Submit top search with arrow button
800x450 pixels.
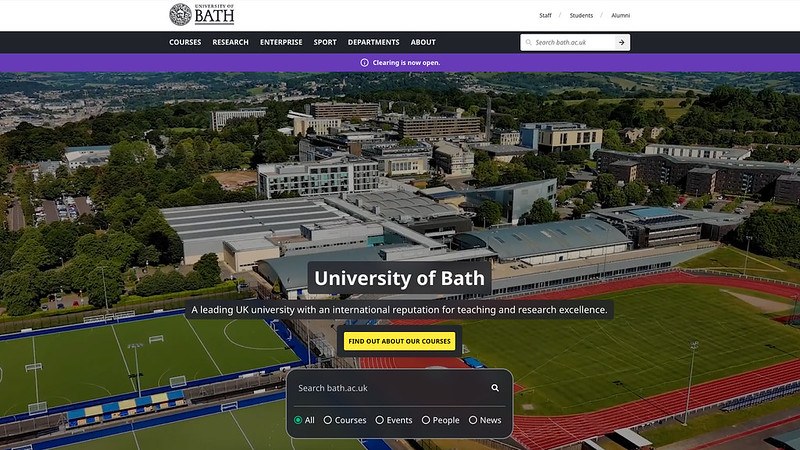point(621,42)
